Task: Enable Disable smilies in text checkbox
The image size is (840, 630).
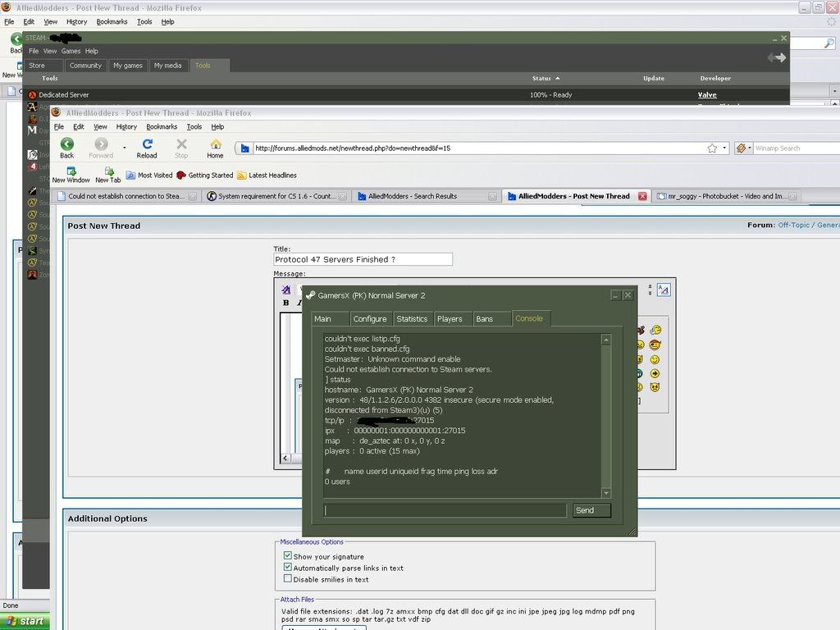Action: [288, 578]
